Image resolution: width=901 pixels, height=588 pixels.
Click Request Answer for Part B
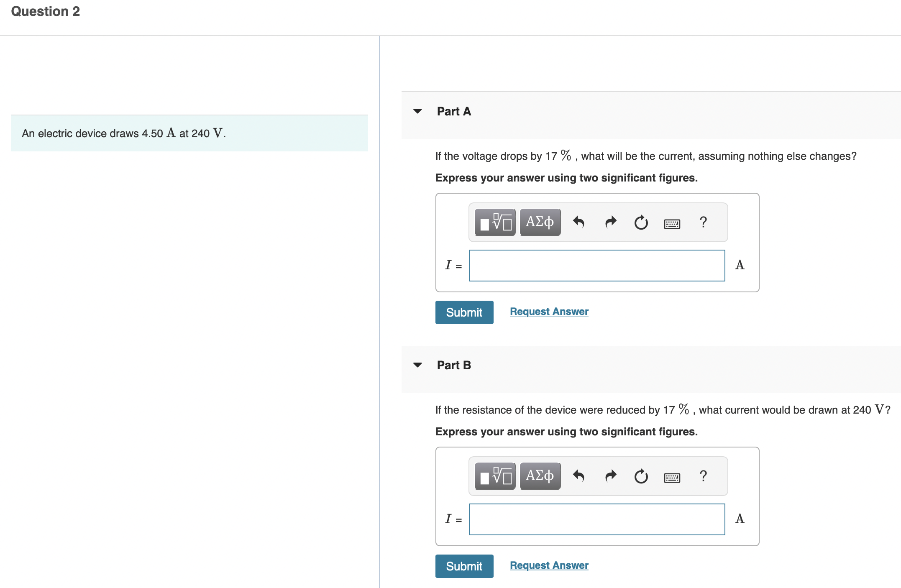(x=548, y=565)
